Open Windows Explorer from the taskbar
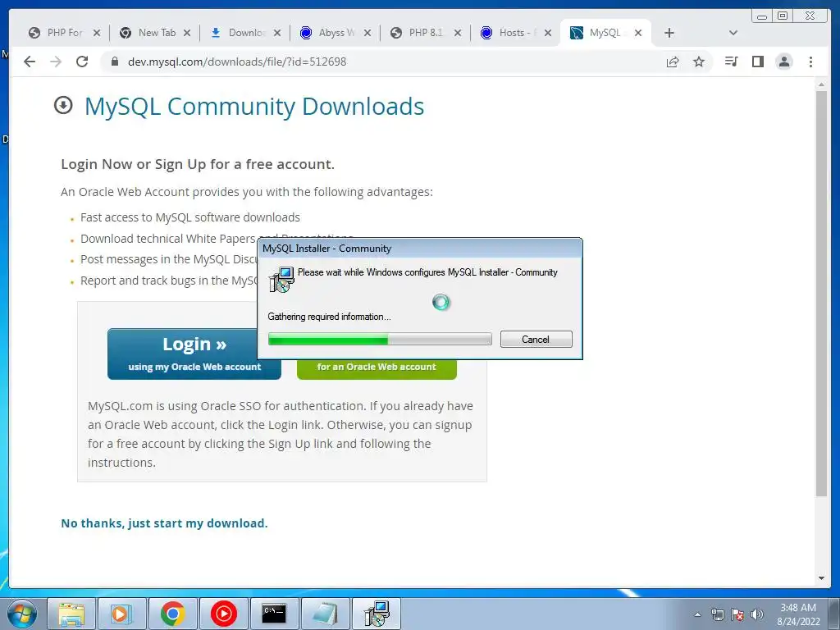The image size is (840, 630). coord(72,614)
